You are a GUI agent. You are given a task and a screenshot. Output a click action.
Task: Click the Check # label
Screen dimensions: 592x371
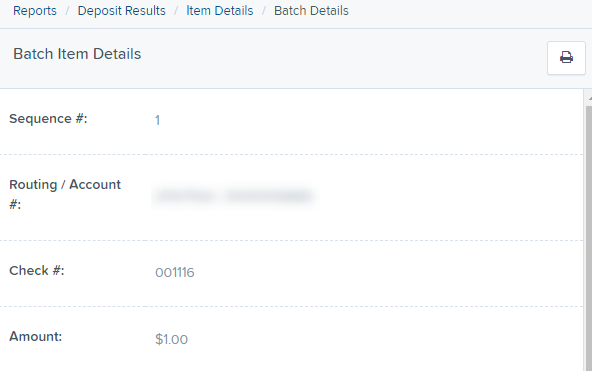(x=37, y=271)
